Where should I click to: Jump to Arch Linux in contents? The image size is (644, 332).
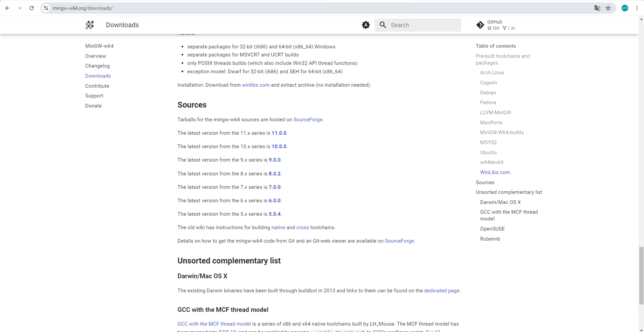492,73
